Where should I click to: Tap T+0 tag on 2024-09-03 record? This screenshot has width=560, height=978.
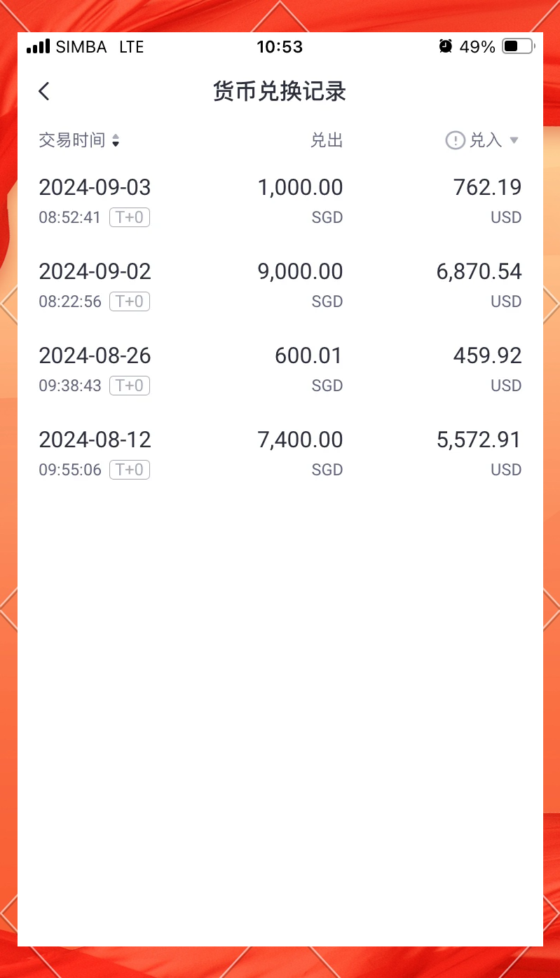(130, 217)
